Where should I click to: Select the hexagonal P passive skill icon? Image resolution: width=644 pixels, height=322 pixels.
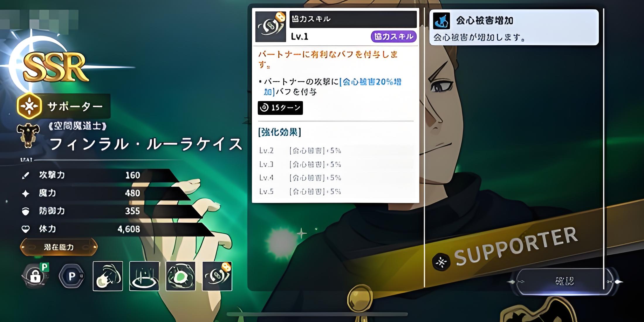coord(72,276)
